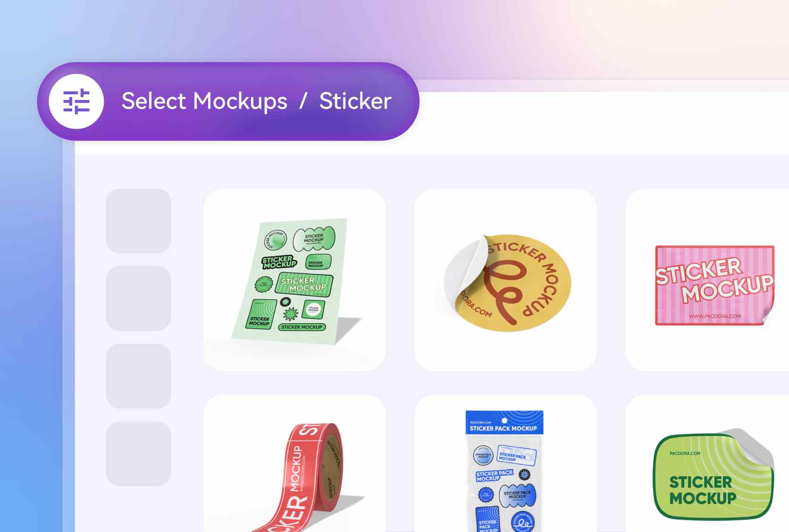Click the blue STICKER PACK MOCKUP header label
The height and width of the screenshot is (532, 789).
click(x=503, y=428)
